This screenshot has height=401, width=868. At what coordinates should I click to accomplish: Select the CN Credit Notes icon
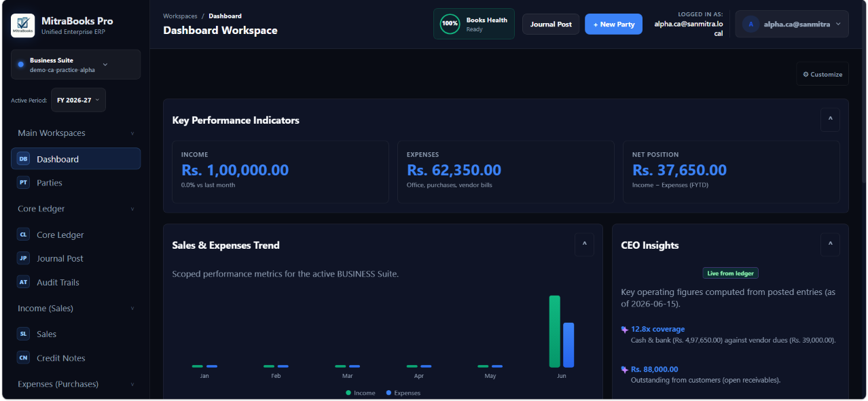[x=24, y=358]
